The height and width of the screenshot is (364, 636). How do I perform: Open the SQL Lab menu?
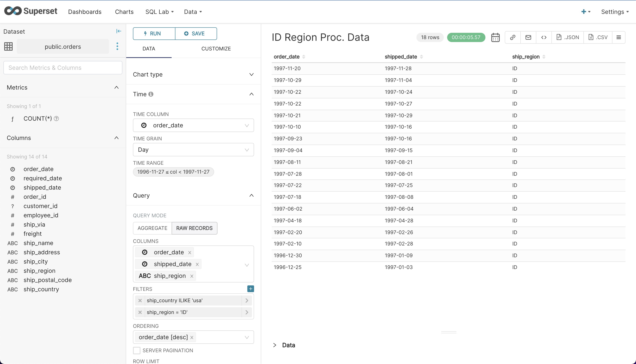pyautogui.click(x=159, y=12)
